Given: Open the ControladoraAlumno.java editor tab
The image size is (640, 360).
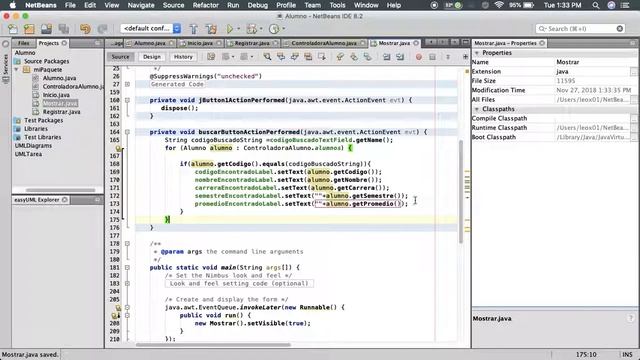Looking at the screenshot, I should 324,43.
